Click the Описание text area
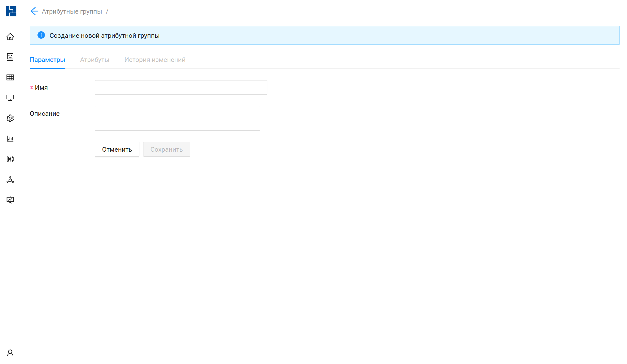The image size is (627, 364). pos(177,118)
